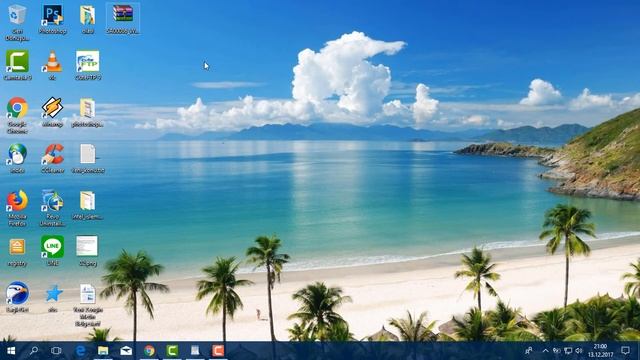640x360 pixels.
Task: Open the Mail app from taskbar
Action: coord(126,351)
